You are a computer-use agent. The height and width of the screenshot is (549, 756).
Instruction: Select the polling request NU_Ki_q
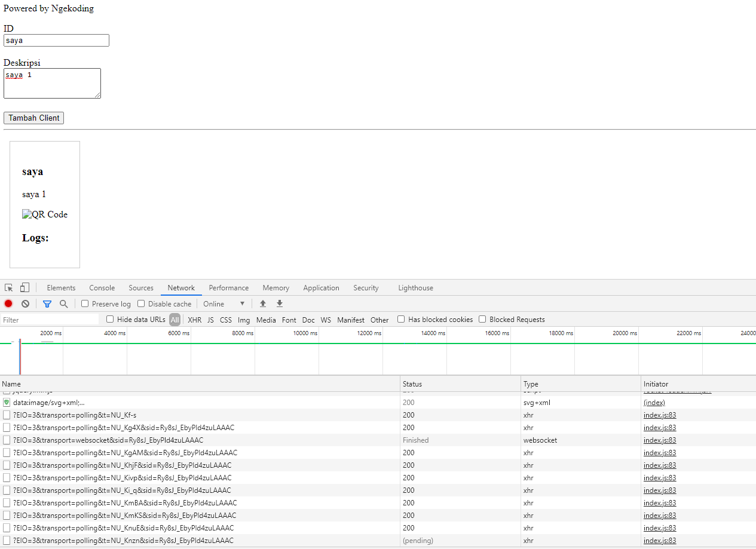pos(378,490)
